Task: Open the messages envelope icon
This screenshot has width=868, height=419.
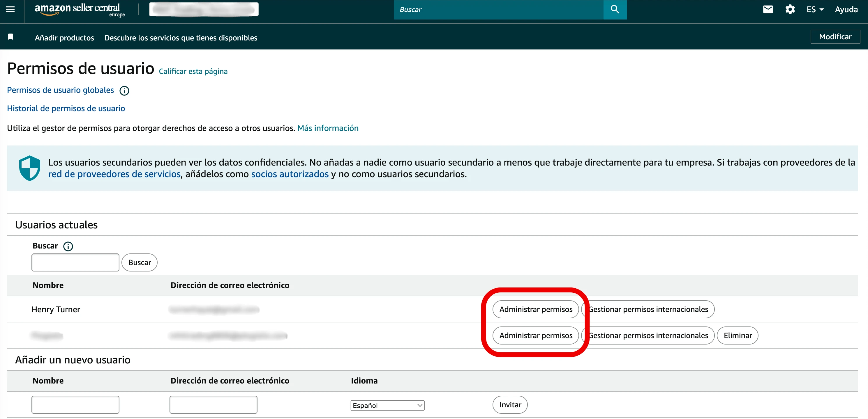Action: pyautogui.click(x=768, y=9)
